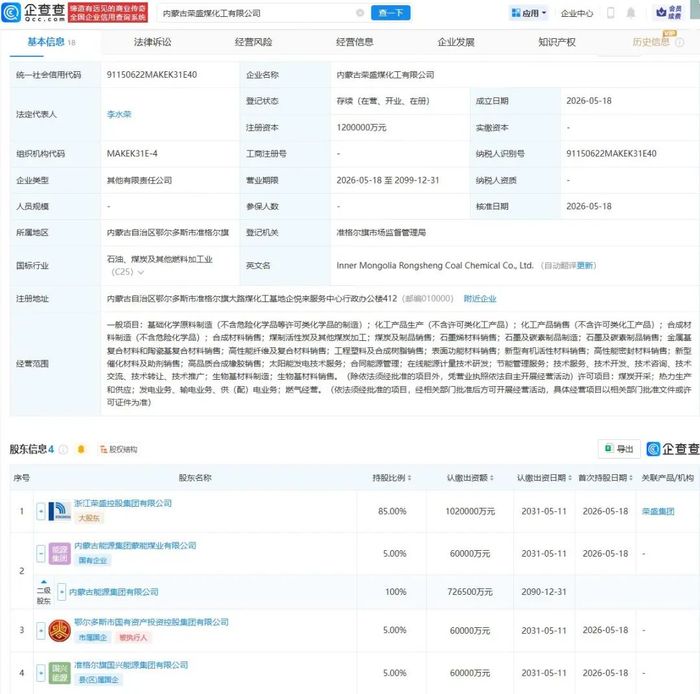Switch to 经营风险 tab
Screen dimensions: 700x694
coord(253,42)
